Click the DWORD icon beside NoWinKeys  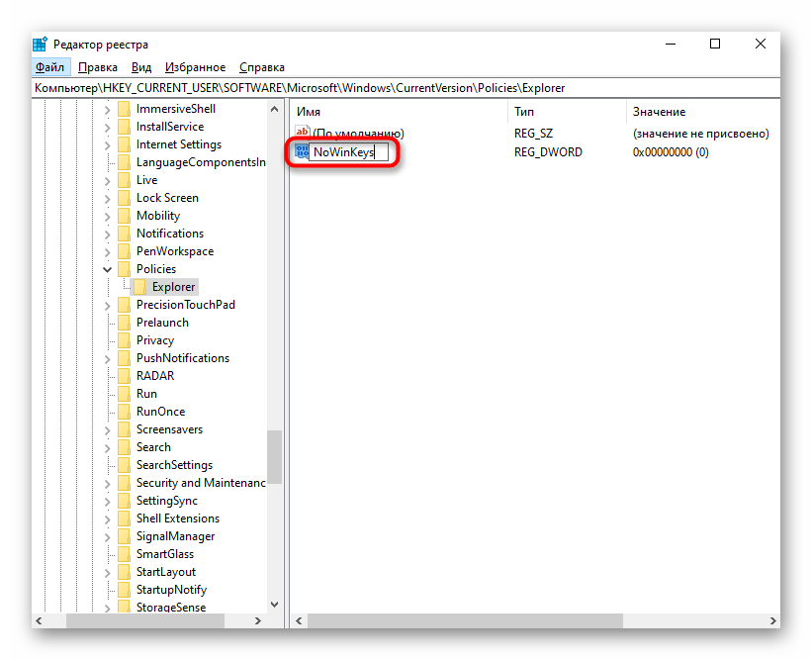coord(302,152)
